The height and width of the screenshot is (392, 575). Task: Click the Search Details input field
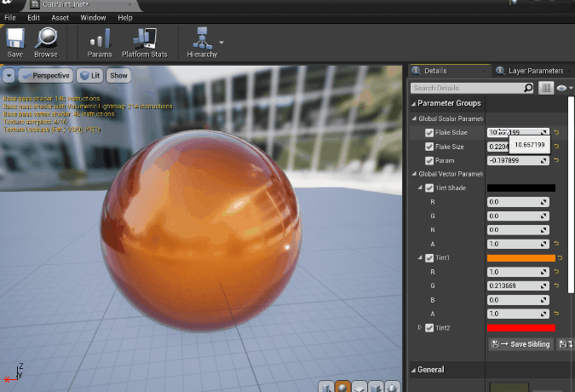465,88
